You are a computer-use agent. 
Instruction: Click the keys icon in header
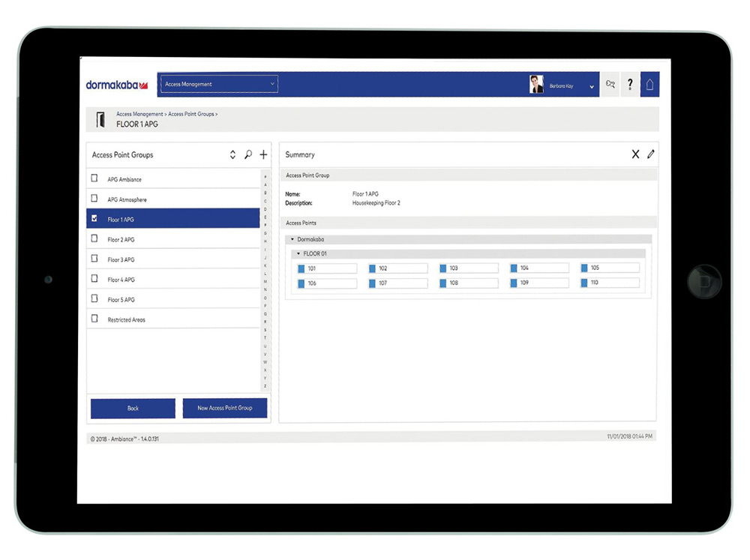click(x=610, y=85)
